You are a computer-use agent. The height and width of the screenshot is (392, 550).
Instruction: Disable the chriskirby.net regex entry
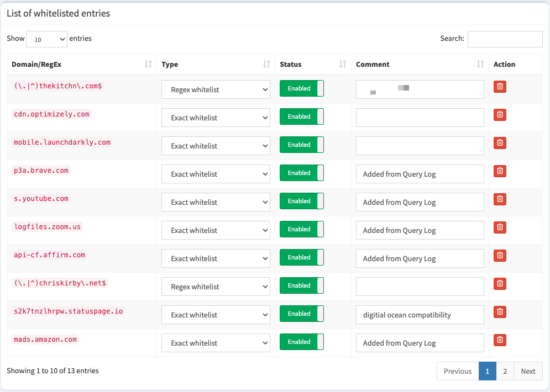pyautogui.click(x=302, y=285)
